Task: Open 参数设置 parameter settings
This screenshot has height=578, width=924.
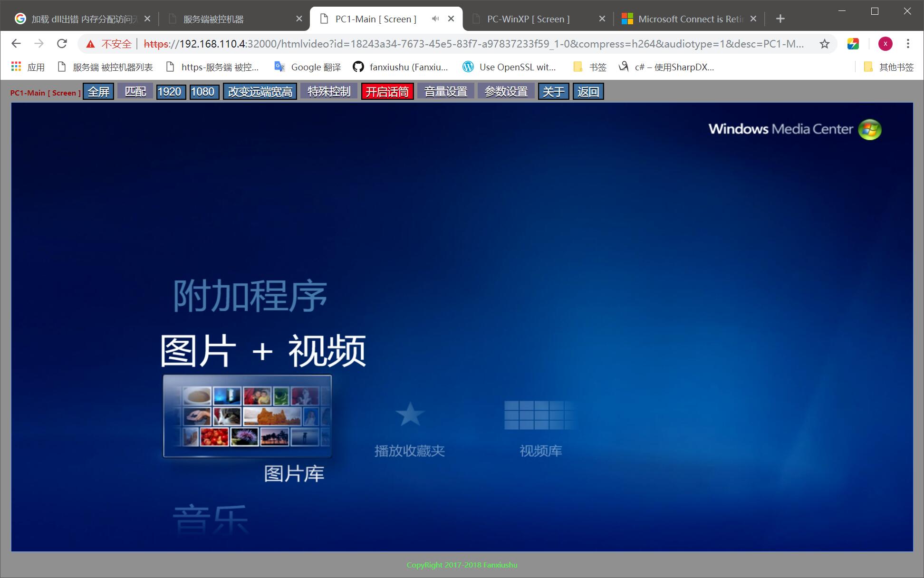Action: coord(505,91)
